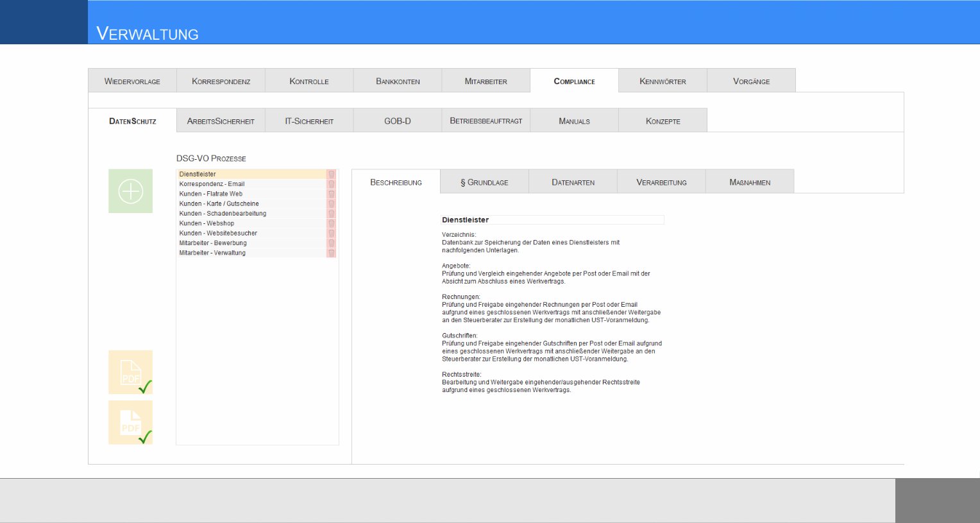Image resolution: width=980 pixels, height=523 pixels.
Task: Click the upper PDF export icon
Action: click(x=130, y=372)
